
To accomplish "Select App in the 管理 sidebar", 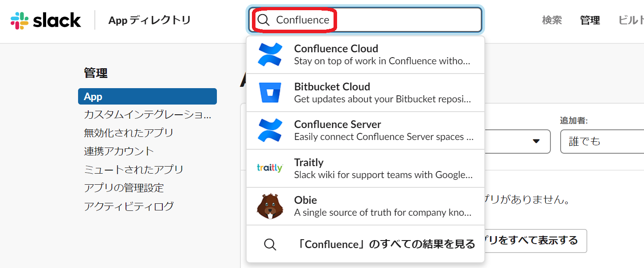I will (x=147, y=97).
